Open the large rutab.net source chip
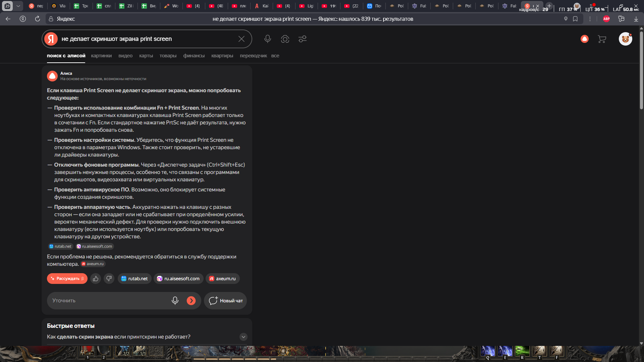This screenshot has height=362, width=644. pos(135,279)
